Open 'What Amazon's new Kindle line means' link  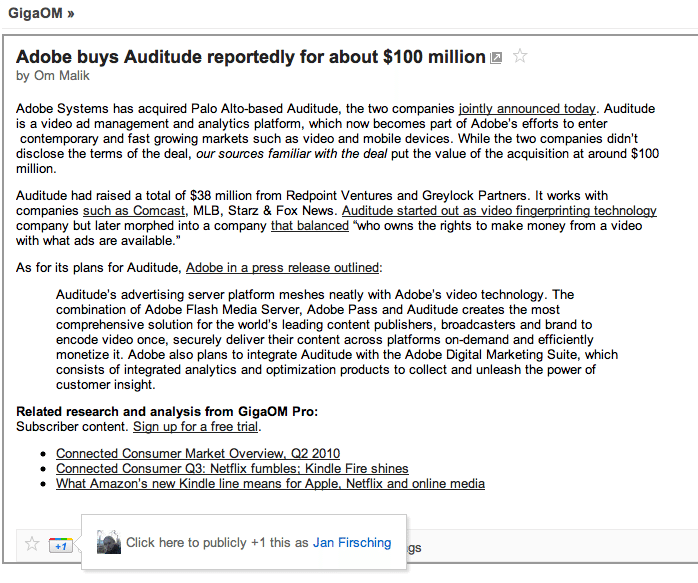pos(270,484)
